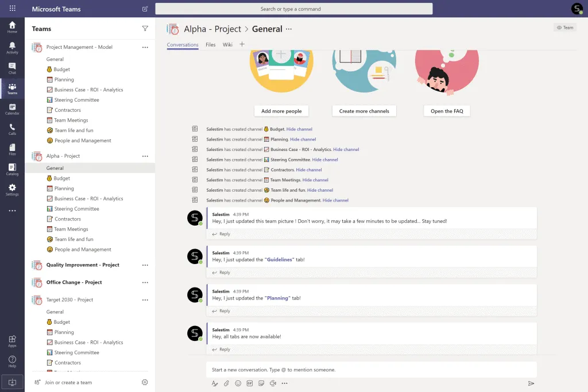588x392 pixels.
Task: Select the Files icon in the sidebar
Action: click(x=12, y=149)
